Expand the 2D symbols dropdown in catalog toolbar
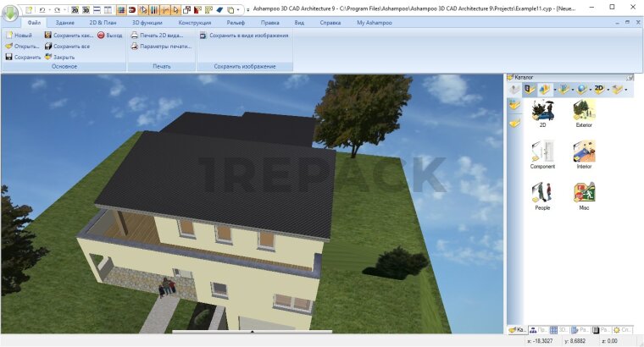The width and height of the screenshot is (644, 347). pos(609,88)
